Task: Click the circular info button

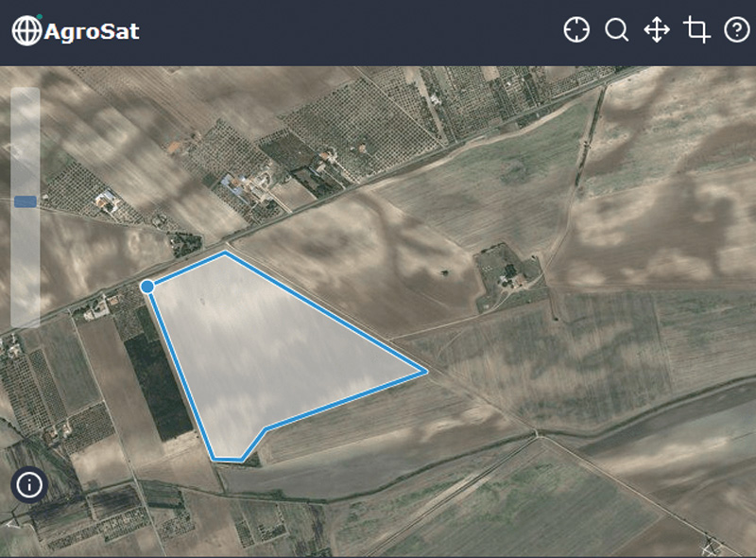Action: (x=29, y=484)
